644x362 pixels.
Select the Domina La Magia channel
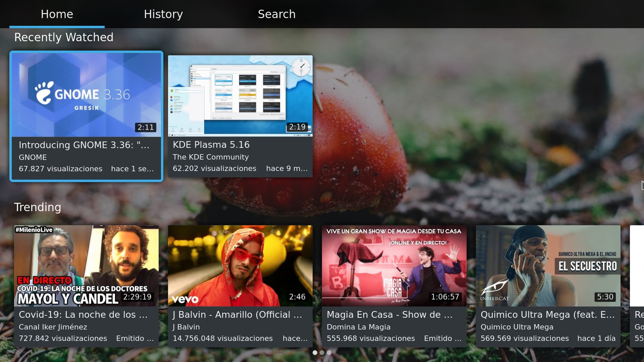click(x=358, y=326)
